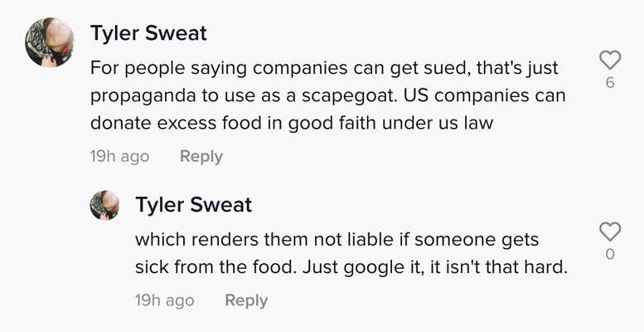
Task: Open Tyler Sweat's large avatar on main comment
Action: [49, 42]
